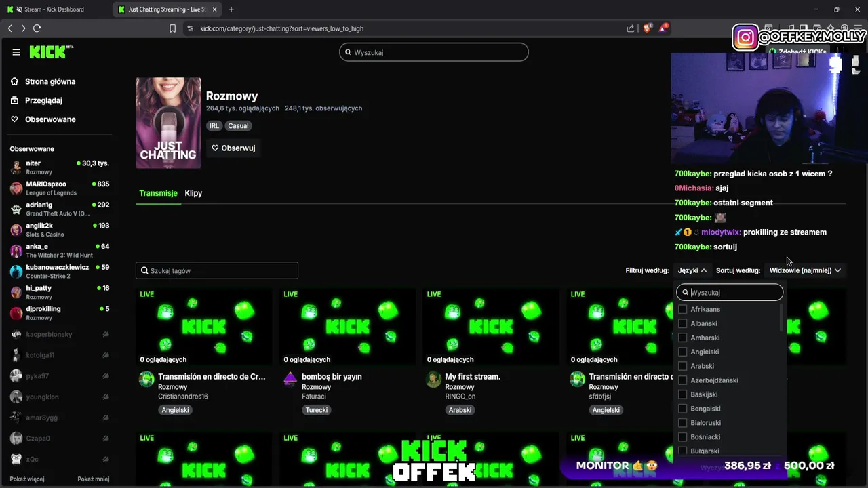The width and height of the screenshot is (868, 488).
Task: Check the Bengalski language checkbox
Action: pyautogui.click(x=683, y=409)
